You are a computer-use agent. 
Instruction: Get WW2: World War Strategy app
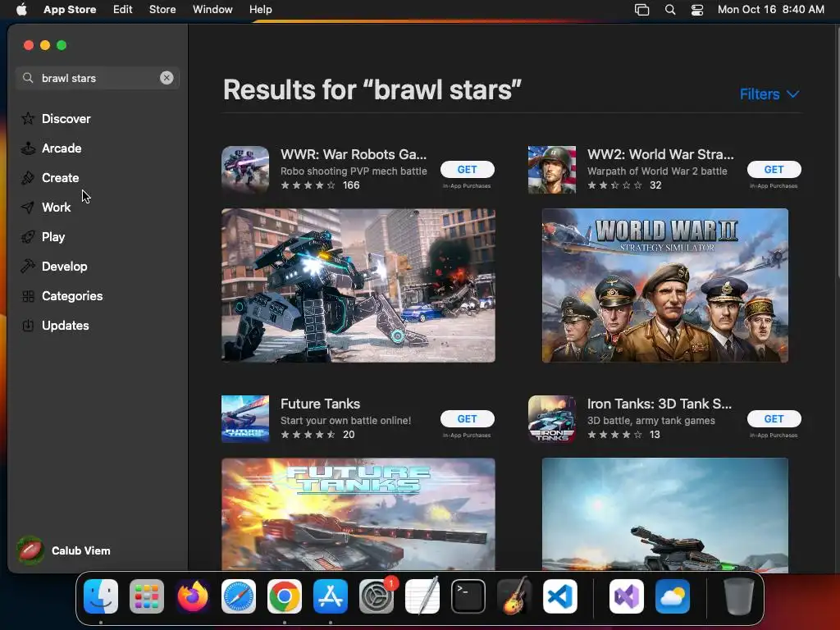(774, 169)
